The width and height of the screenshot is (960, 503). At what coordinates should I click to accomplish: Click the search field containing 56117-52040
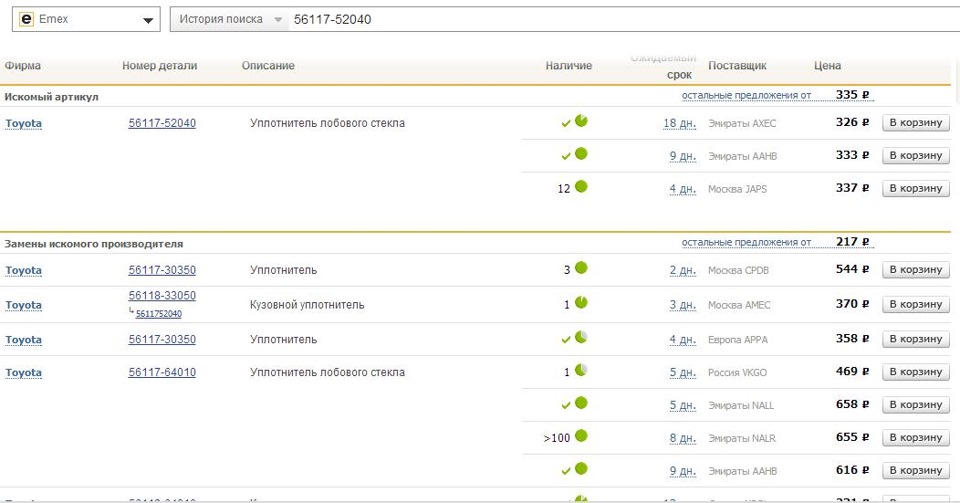[x=600, y=19]
